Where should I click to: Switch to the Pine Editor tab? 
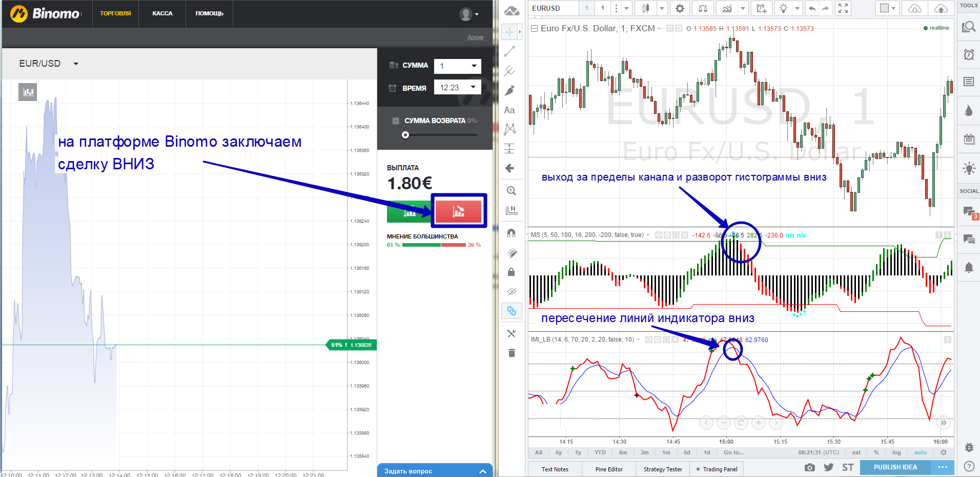pos(609,469)
